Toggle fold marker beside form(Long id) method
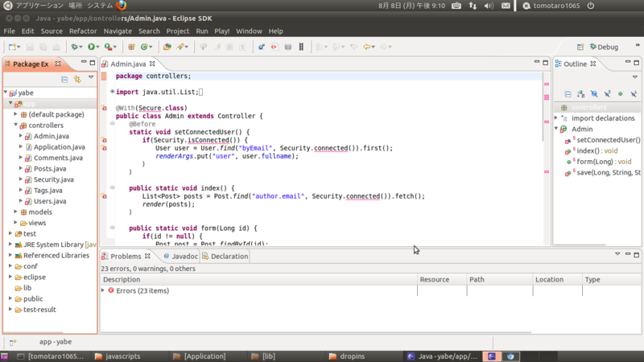The image size is (644, 362). pyautogui.click(x=112, y=228)
